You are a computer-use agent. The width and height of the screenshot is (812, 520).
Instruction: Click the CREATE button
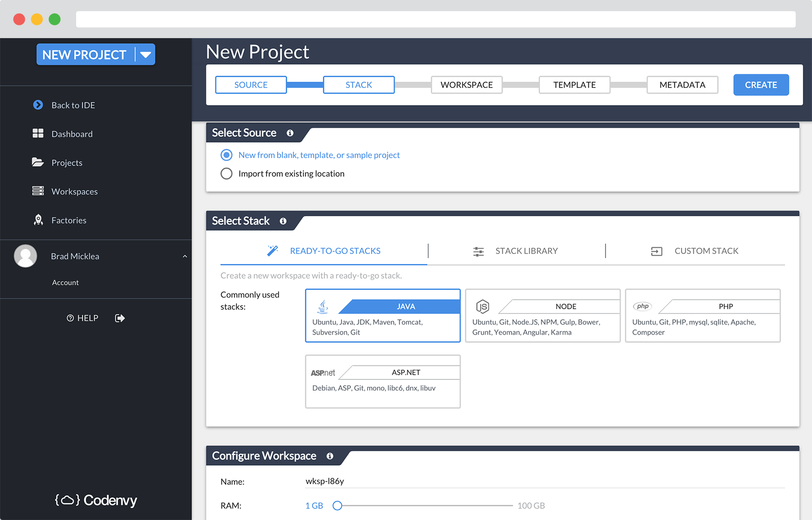[761, 84]
